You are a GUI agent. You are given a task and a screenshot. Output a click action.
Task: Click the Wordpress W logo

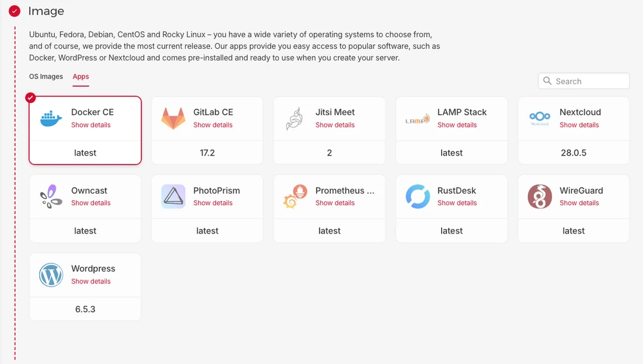pyautogui.click(x=51, y=275)
